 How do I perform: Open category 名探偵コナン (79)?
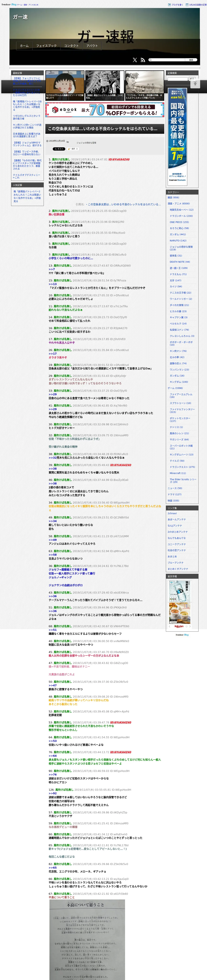pyautogui.click(x=179, y=330)
